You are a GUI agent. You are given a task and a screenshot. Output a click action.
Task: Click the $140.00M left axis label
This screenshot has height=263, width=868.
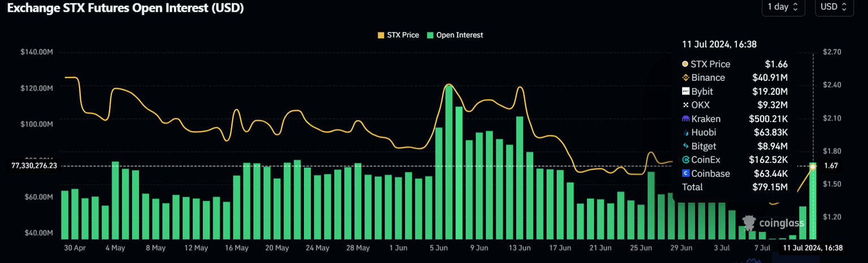point(37,52)
